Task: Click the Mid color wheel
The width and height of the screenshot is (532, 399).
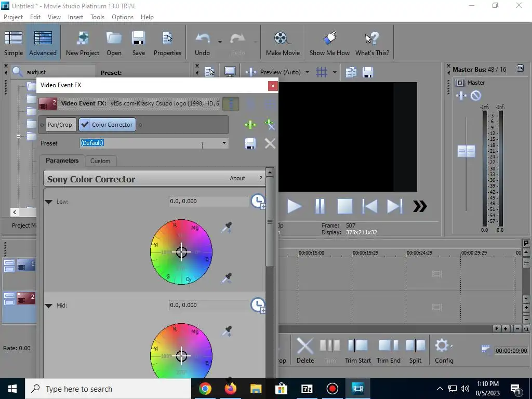Action: tap(181, 351)
